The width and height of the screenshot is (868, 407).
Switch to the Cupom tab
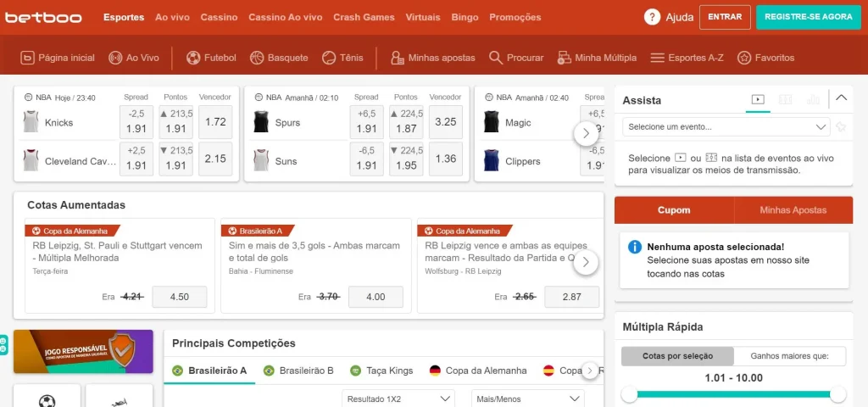[674, 210]
